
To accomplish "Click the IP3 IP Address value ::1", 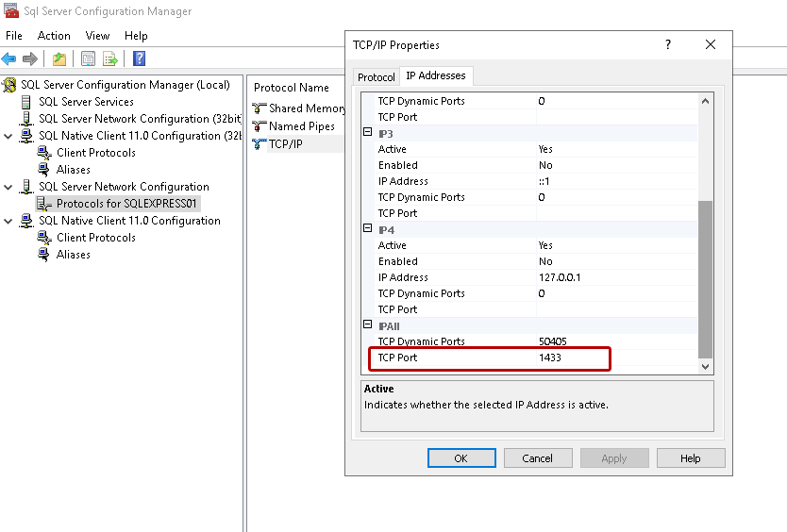I will click(544, 182).
